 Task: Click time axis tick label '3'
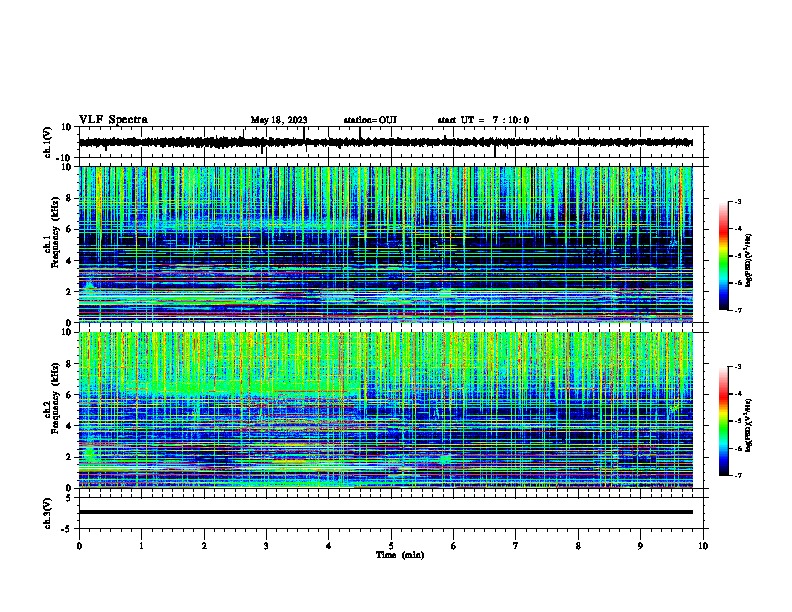click(x=266, y=546)
